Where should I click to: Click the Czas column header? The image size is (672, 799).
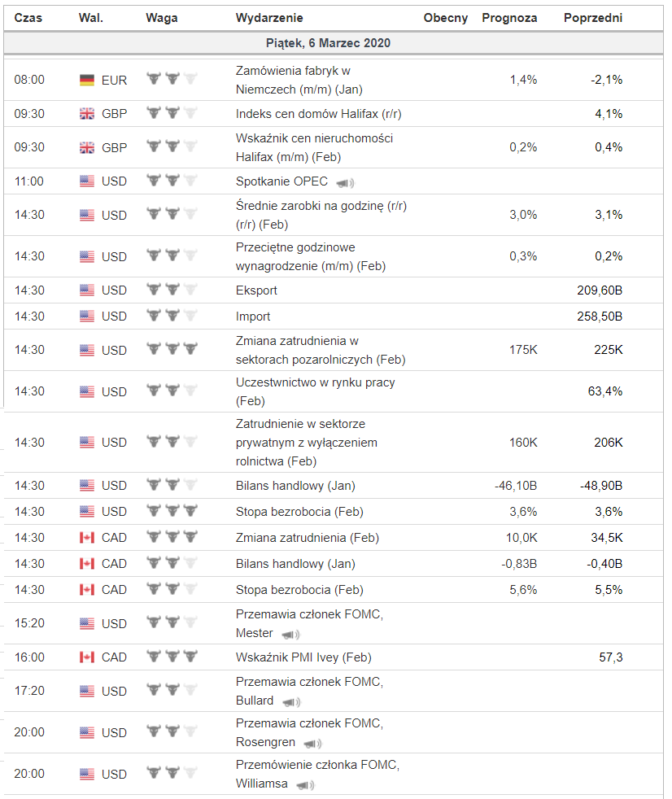[x=28, y=17]
